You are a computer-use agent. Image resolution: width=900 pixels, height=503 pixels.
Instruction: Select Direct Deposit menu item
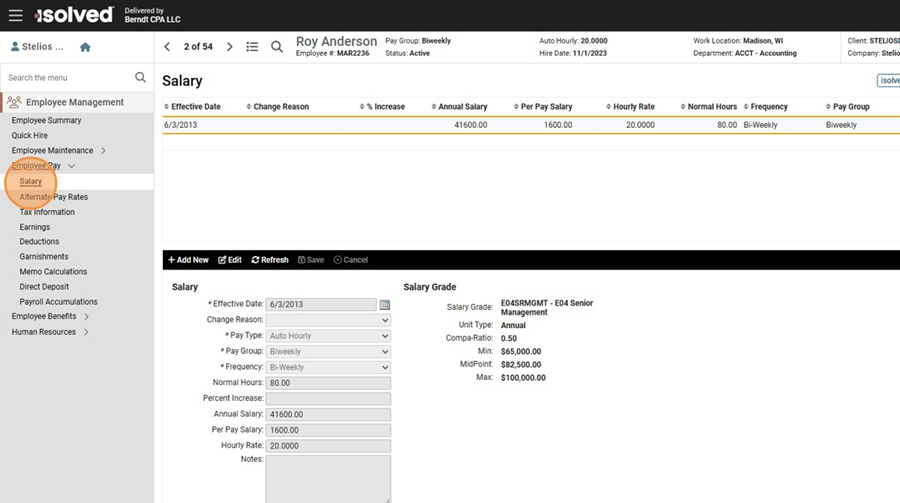[x=44, y=287]
